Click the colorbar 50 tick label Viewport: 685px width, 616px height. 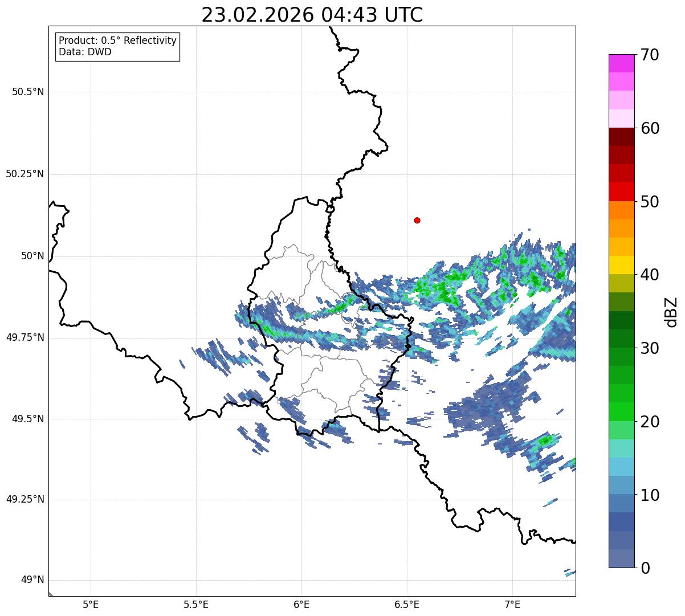650,202
